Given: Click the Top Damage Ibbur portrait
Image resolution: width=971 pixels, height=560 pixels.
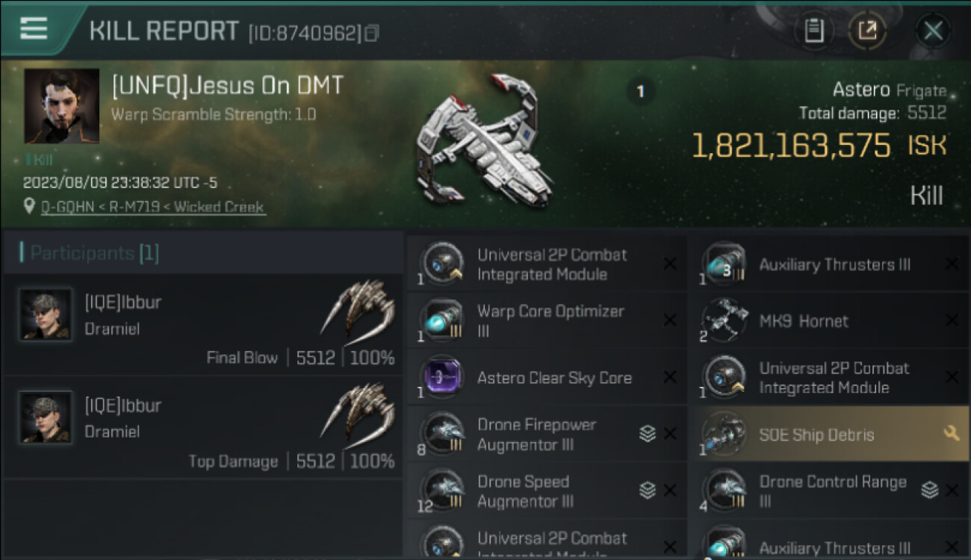Looking at the screenshot, I should point(46,418).
